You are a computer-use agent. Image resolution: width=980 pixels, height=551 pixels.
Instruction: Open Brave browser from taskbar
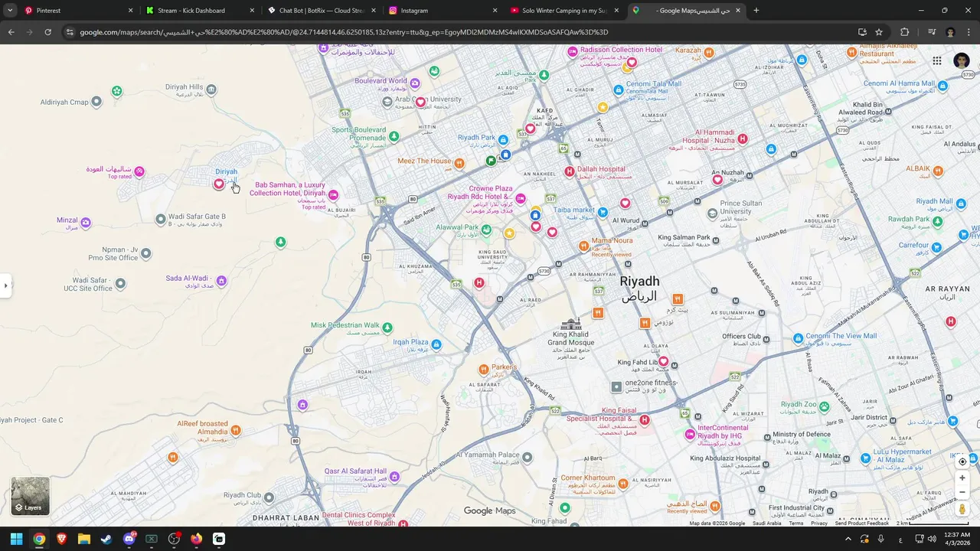61,539
